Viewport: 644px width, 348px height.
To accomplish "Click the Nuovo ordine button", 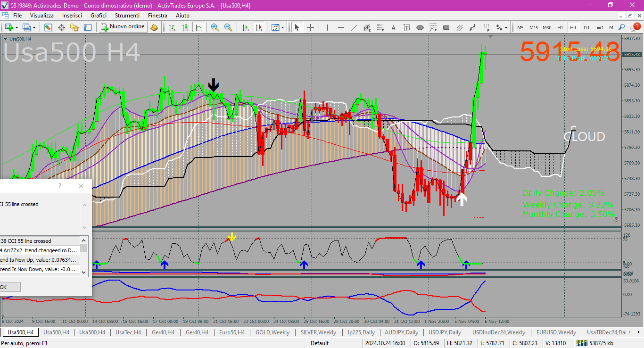I will [x=123, y=27].
